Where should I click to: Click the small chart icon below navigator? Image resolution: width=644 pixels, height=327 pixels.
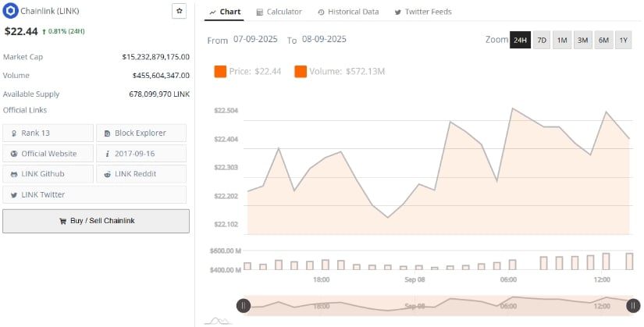tap(218, 321)
